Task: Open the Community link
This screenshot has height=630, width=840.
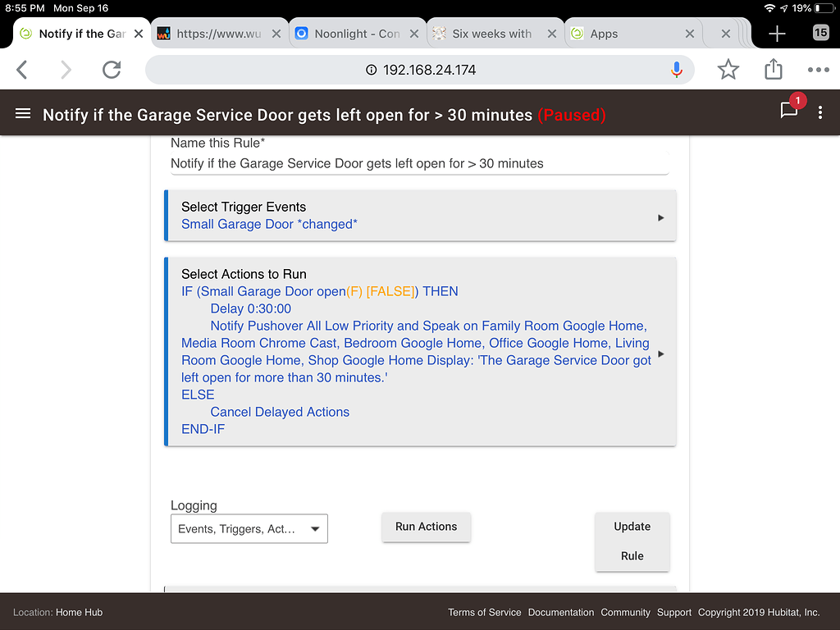Action: [625, 612]
